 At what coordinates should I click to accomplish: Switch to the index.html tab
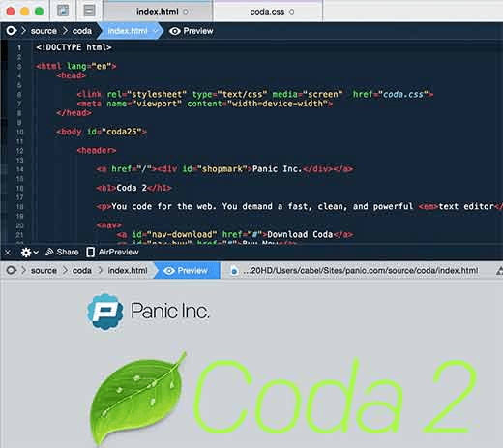click(x=158, y=12)
